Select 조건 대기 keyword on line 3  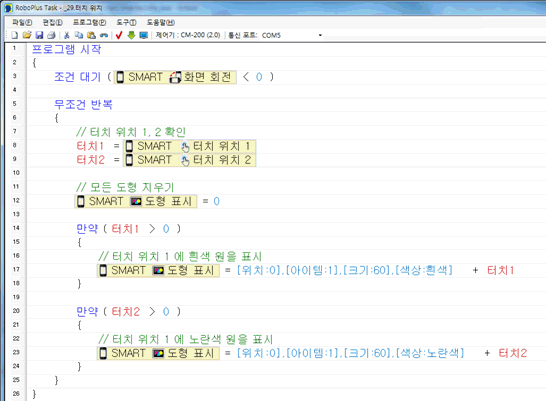click(x=77, y=77)
